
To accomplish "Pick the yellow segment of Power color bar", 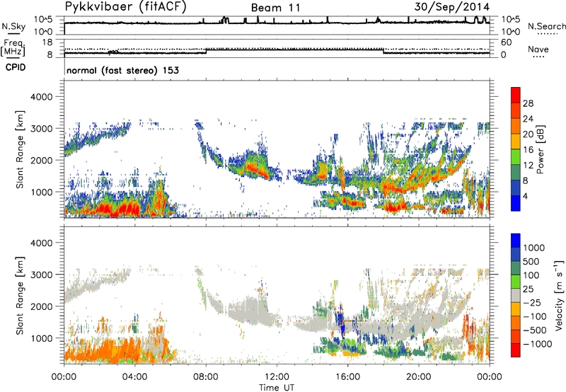I will (516, 142).
